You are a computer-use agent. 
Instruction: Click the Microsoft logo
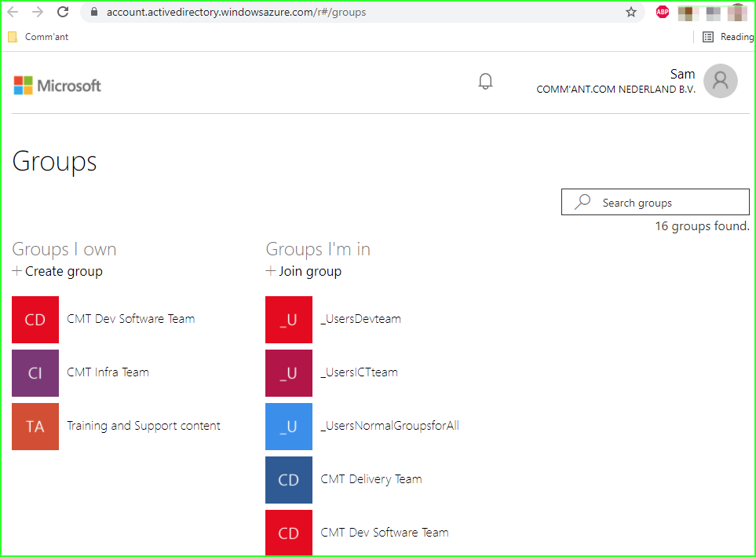point(57,86)
